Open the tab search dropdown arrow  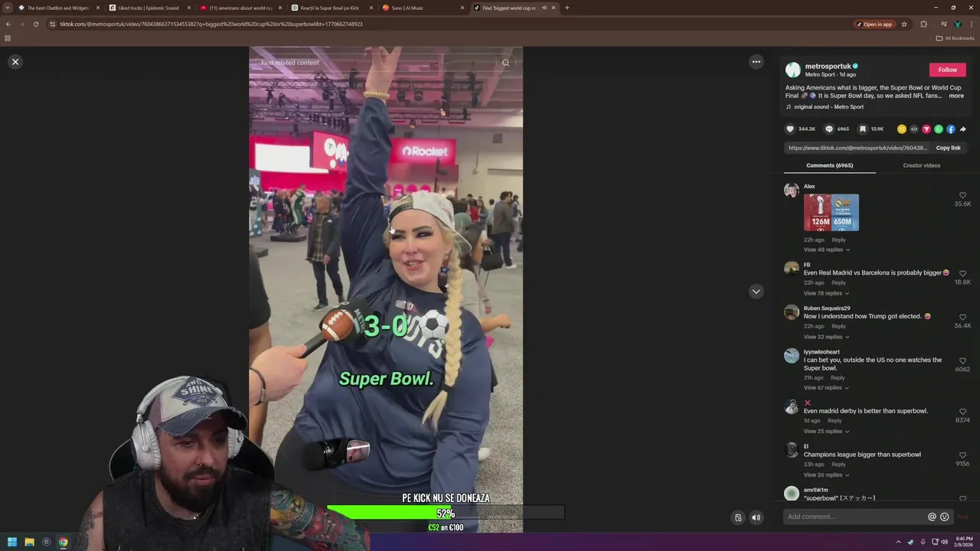coord(8,8)
